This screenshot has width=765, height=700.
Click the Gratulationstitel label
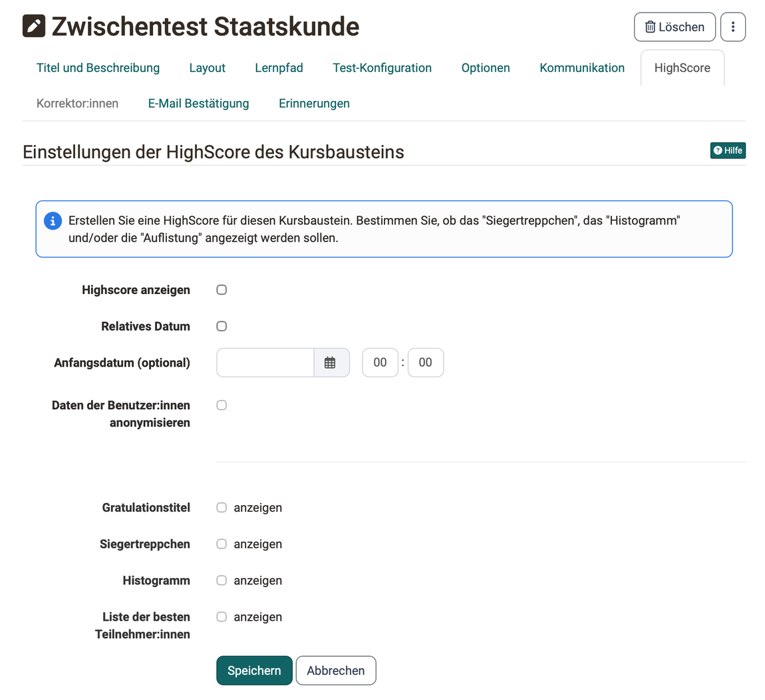tap(146, 508)
